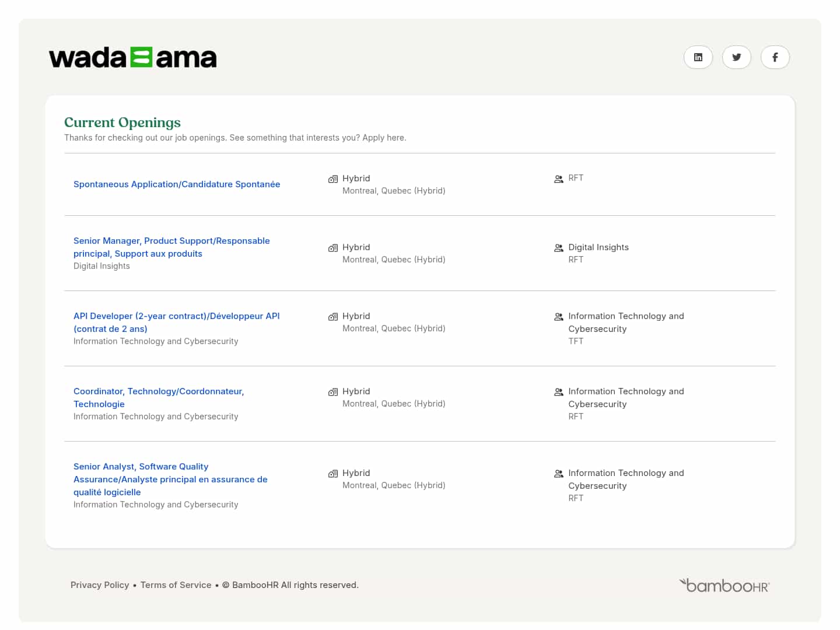The height and width of the screenshot is (630, 840).
Task: Open API Developer (2-year contract) job
Action: [x=177, y=323]
